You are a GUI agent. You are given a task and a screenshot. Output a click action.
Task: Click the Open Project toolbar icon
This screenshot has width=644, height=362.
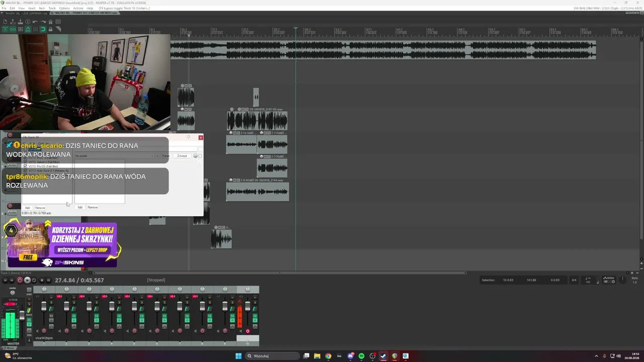tap(13, 22)
